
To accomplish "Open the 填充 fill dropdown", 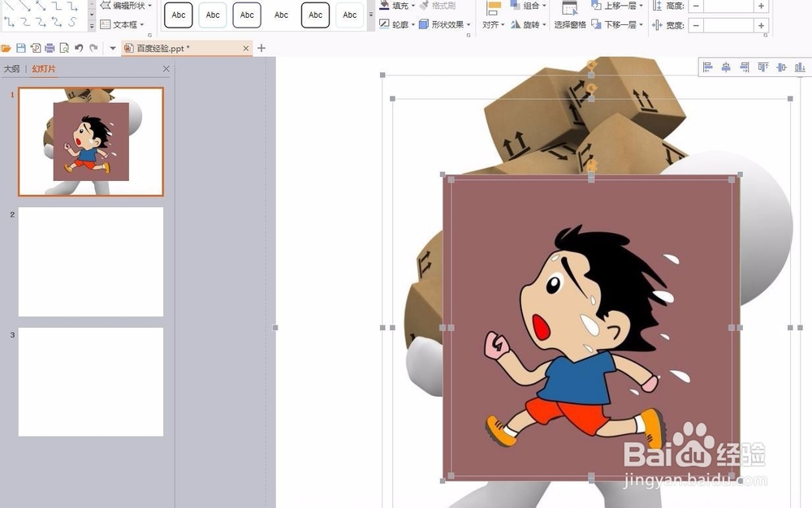I will click(x=397, y=6).
